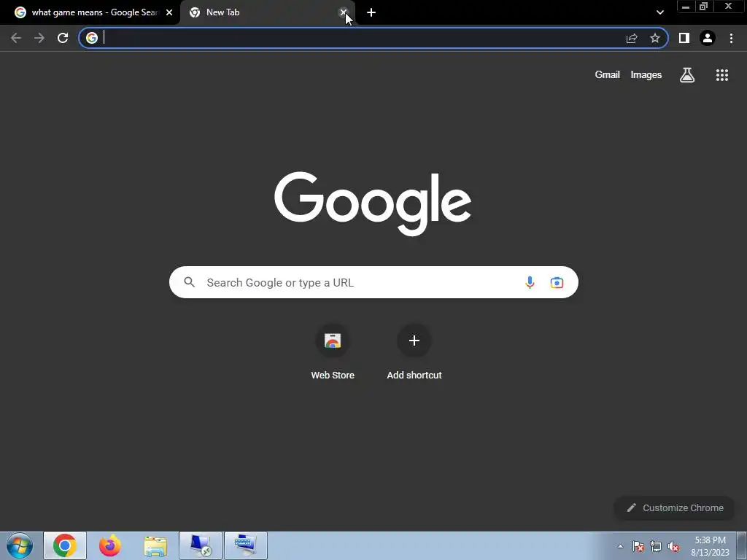Search by image with camera icon
The height and width of the screenshot is (560, 747).
[557, 282]
